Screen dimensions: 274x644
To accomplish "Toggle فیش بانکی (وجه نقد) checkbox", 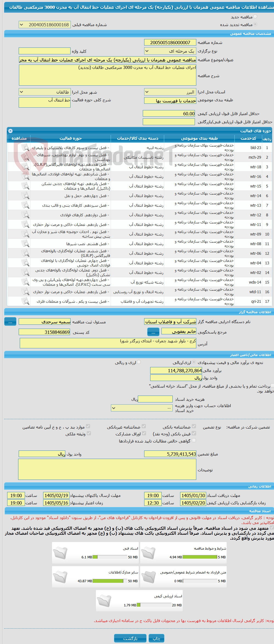I will (194, 433).
